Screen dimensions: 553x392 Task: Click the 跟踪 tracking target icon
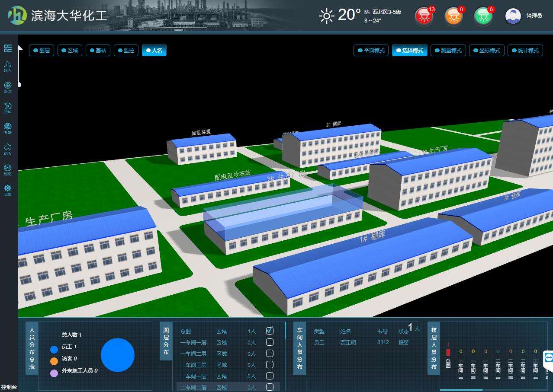click(x=8, y=86)
